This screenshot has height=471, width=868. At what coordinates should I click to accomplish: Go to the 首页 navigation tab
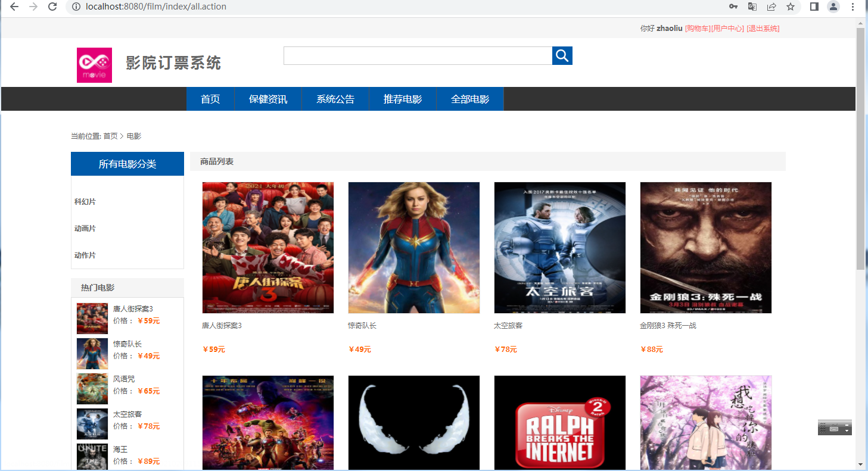point(210,99)
